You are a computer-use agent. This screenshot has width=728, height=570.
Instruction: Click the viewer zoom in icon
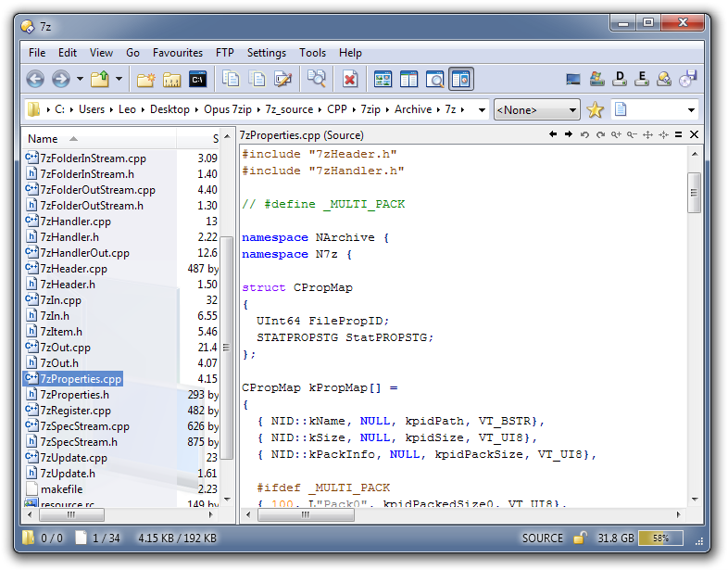pyautogui.click(x=616, y=134)
